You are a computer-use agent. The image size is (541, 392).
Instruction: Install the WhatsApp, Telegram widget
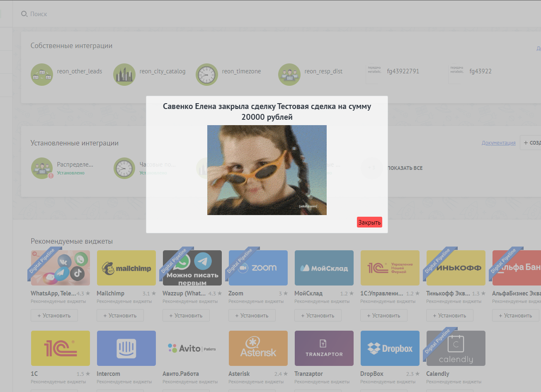(54, 315)
